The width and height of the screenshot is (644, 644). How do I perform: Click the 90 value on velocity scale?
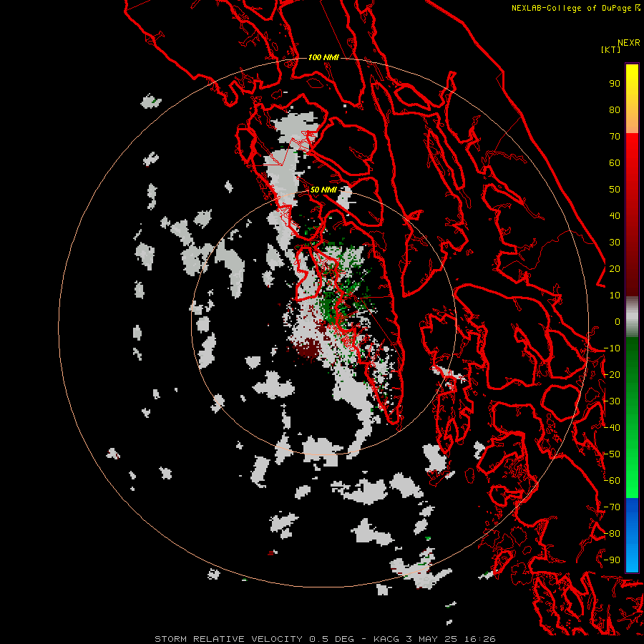click(615, 84)
